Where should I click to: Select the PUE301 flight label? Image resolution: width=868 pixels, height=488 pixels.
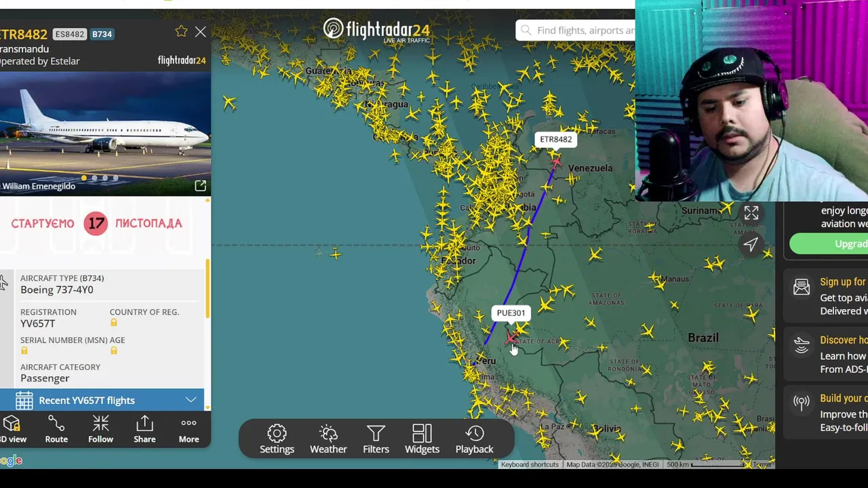pyautogui.click(x=511, y=312)
